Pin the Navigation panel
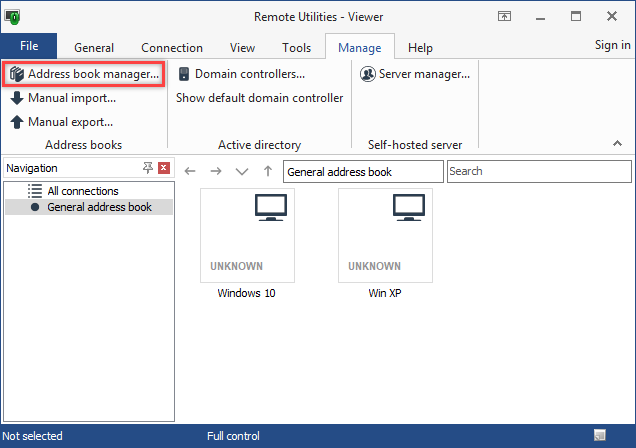 pos(148,168)
